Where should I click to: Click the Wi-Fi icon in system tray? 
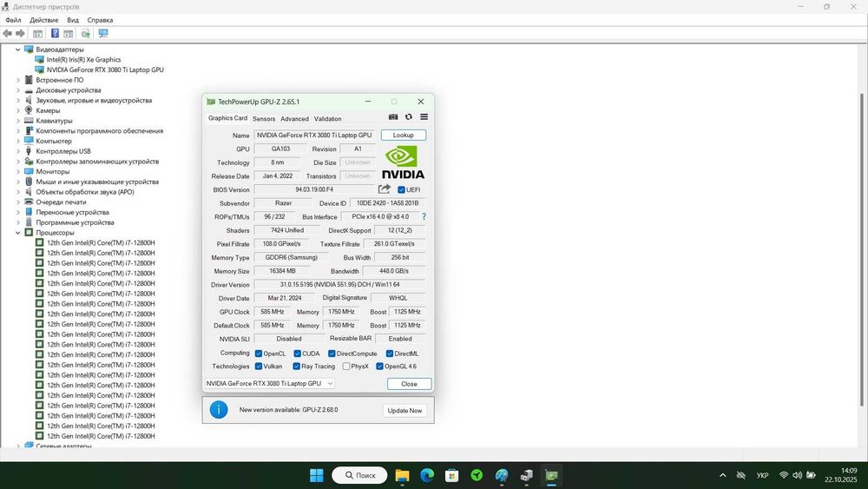[x=783, y=475]
